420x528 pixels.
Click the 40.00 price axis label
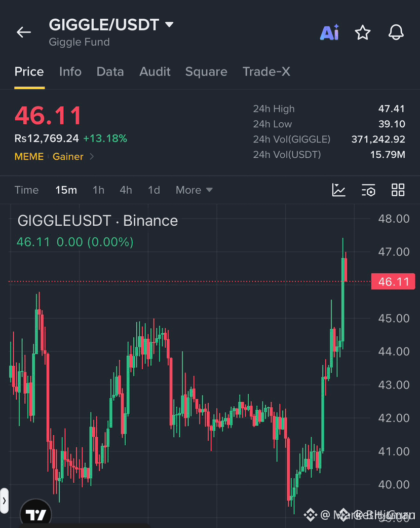coord(394,485)
